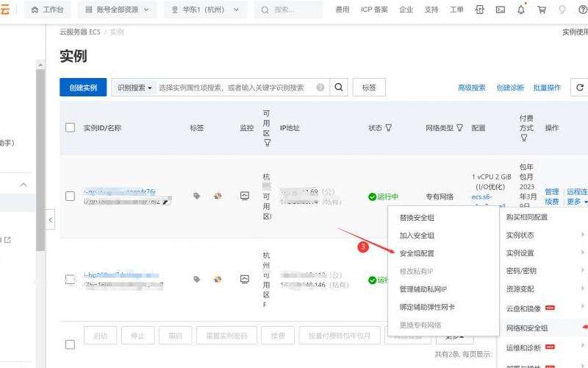This screenshot has height=368, width=588.
Task: Open 高级搜索 link
Action: click(471, 88)
